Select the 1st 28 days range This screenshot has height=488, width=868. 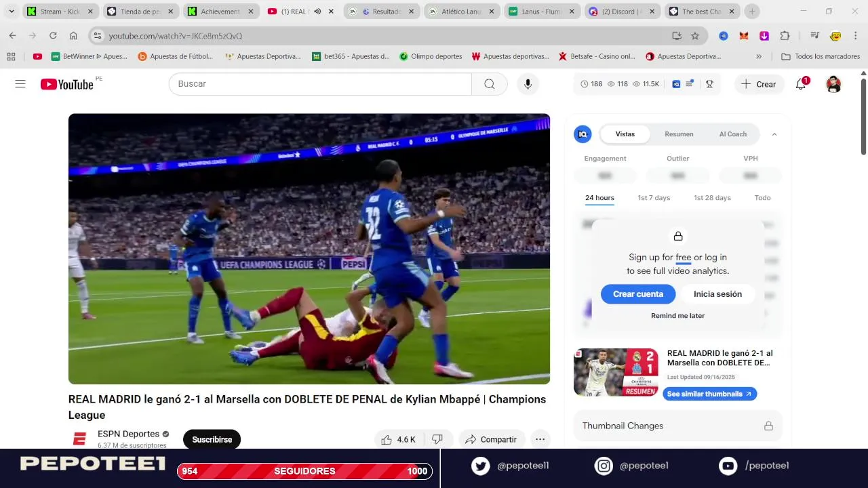coord(712,198)
